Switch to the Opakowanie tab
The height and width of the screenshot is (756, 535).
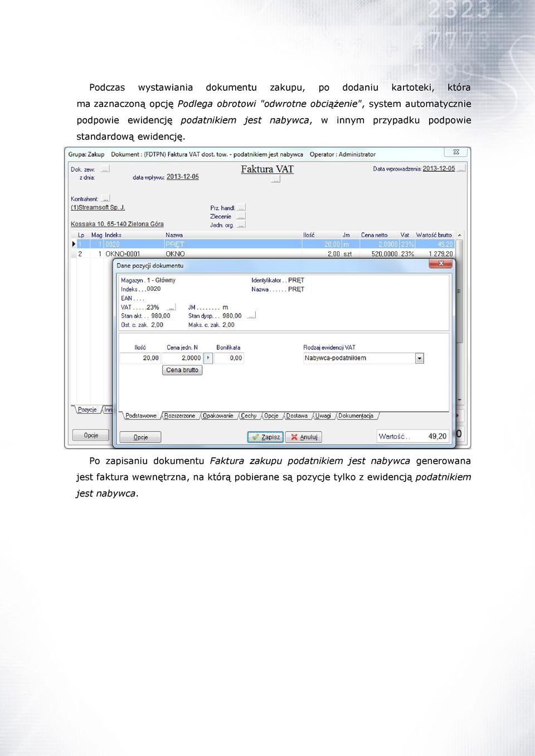218,416
